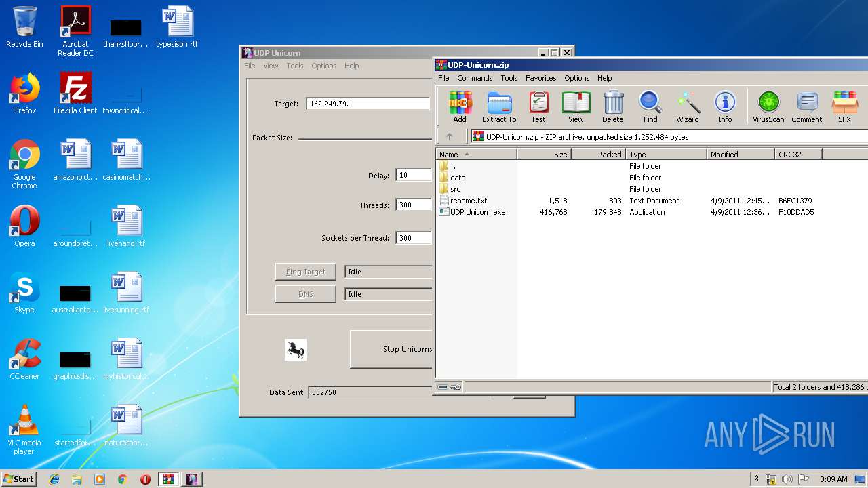The width and height of the screenshot is (868, 488).
Task: Click the Find toolbar icon
Action: tap(650, 107)
